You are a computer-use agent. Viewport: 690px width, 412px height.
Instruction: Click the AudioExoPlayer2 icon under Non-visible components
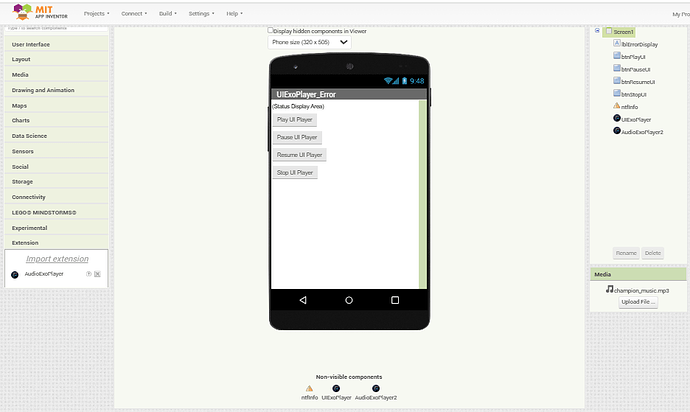coord(376,388)
